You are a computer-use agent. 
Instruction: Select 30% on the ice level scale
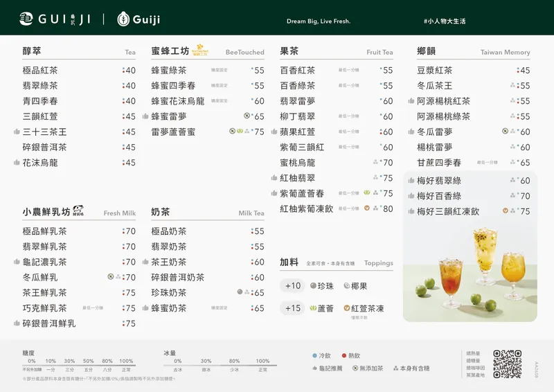click(206, 361)
